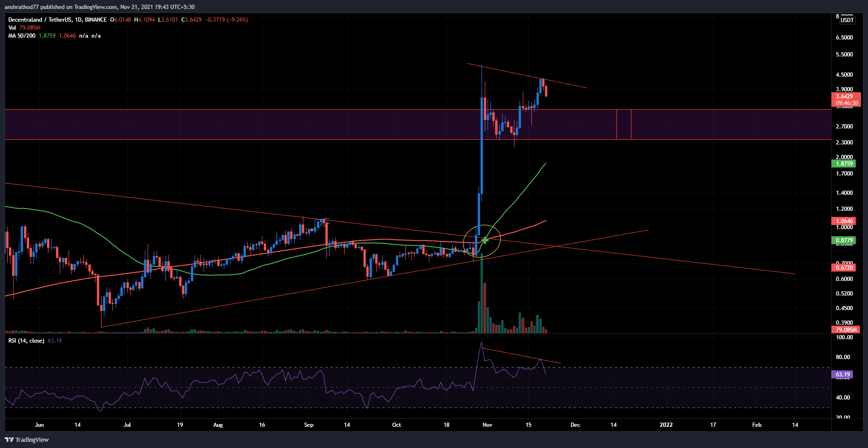Click the low price value L3.6101
This screenshot has height=448, width=868.
tap(168, 20)
